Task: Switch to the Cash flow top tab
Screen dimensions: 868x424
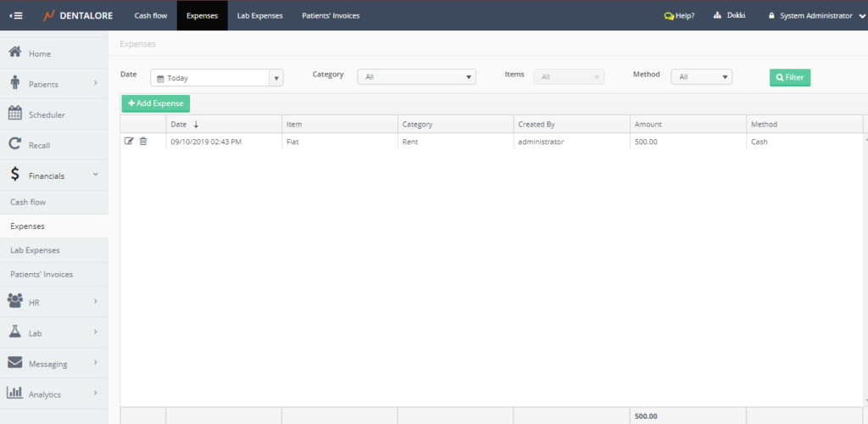Action: click(x=151, y=15)
